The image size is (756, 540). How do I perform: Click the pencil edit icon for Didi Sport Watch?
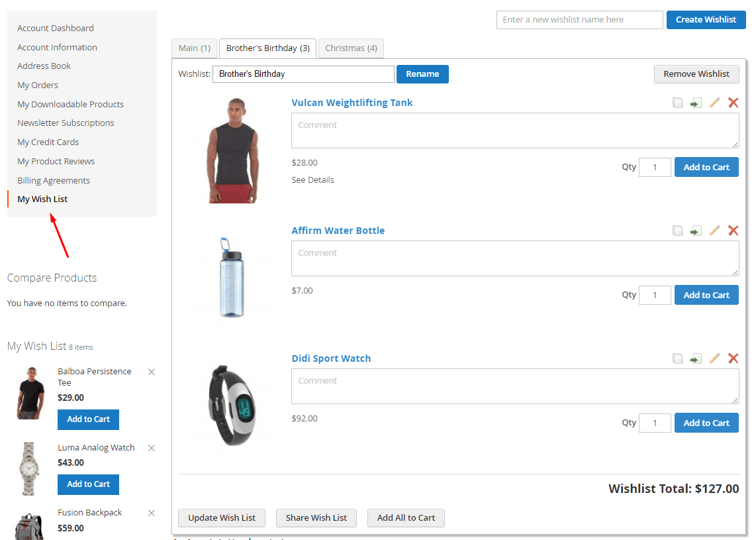(714, 358)
